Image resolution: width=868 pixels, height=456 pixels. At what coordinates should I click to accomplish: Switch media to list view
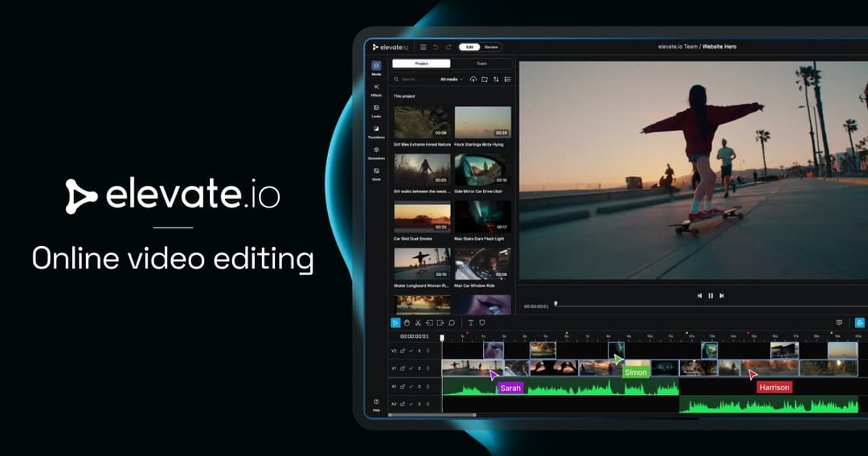coord(507,80)
